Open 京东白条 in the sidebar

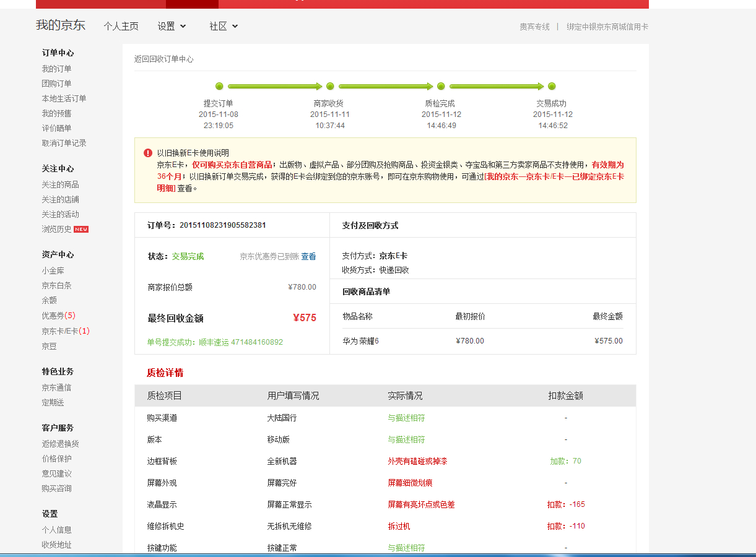tap(57, 285)
